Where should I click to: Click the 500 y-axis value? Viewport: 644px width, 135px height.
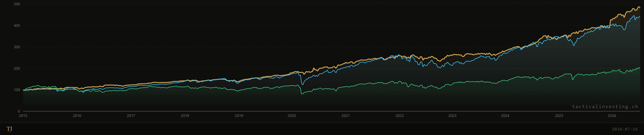click(x=17, y=4)
